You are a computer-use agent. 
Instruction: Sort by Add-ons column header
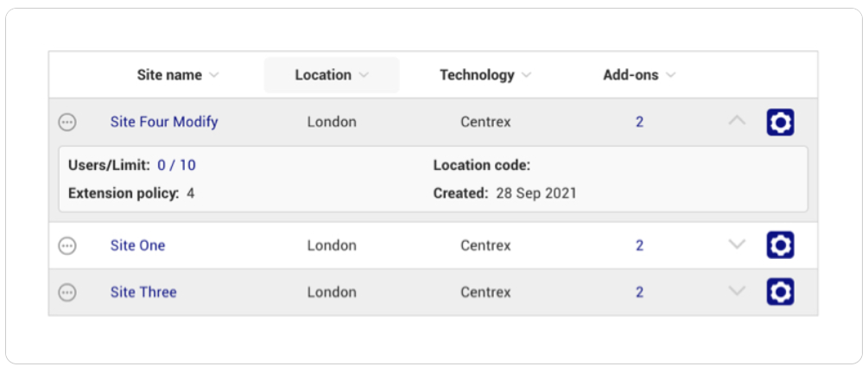[x=639, y=75]
